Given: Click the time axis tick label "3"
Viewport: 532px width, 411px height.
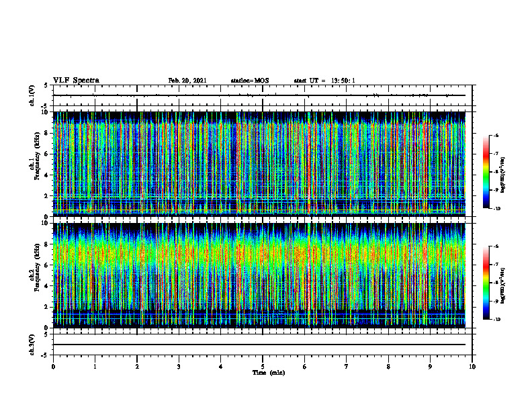Looking at the screenshot, I should pos(179,367).
